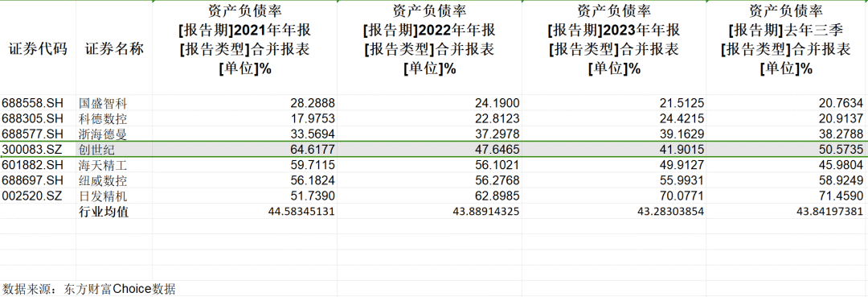The image size is (868, 297).
Task: Select value 20.9137 for 科德数控
Action: pos(787,118)
